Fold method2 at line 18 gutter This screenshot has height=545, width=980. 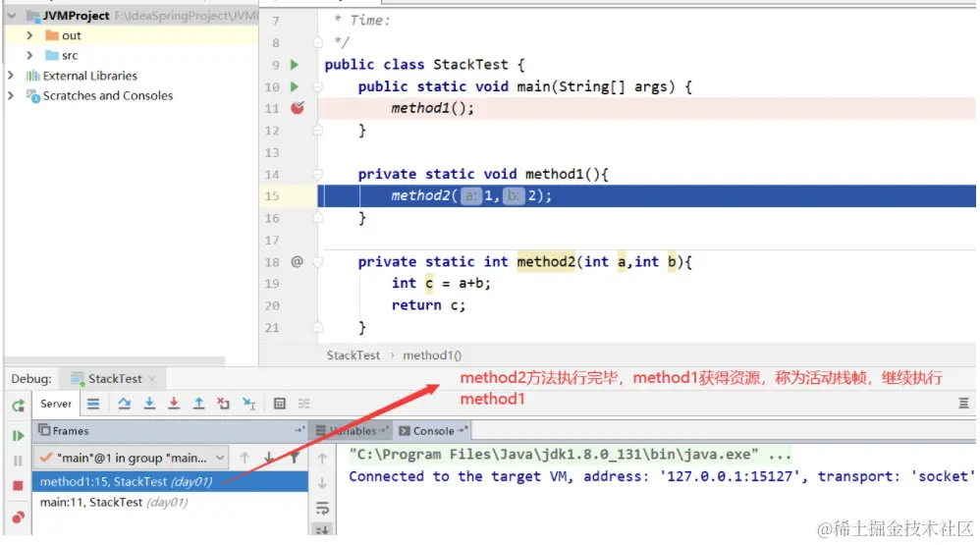[x=317, y=262]
